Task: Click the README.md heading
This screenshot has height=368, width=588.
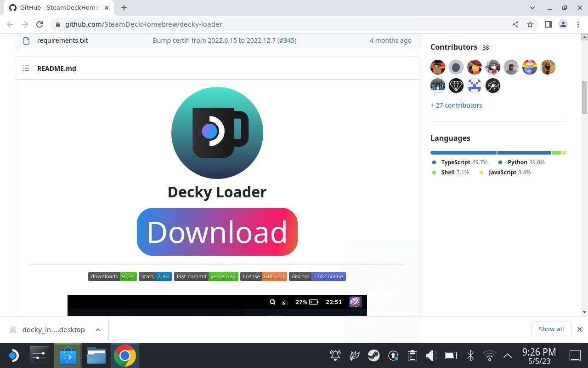Action: pyautogui.click(x=57, y=68)
